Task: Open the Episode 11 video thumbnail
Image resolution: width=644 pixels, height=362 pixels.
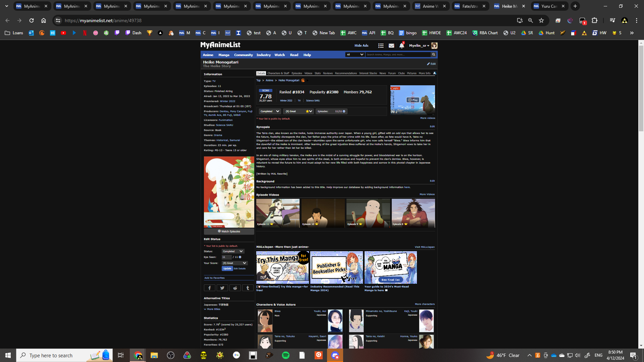Action: pyautogui.click(x=278, y=213)
